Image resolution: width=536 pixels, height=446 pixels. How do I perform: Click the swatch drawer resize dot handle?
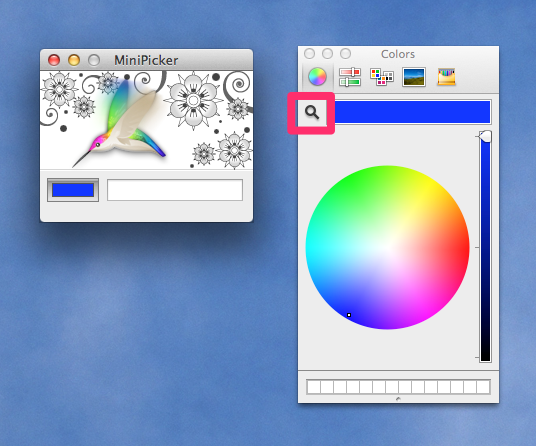[x=398, y=399]
